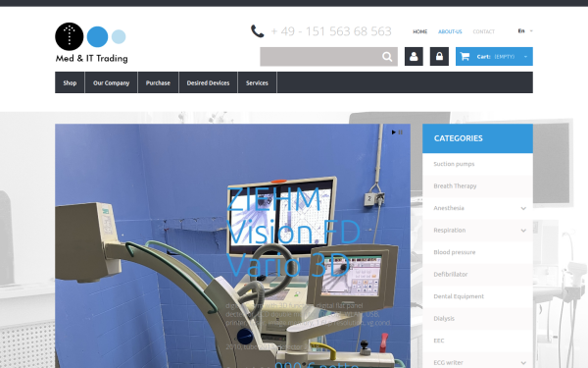Viewport: 588px width, 368px height.
Task: Open the Desired Devices menu item
Action: 208,82
